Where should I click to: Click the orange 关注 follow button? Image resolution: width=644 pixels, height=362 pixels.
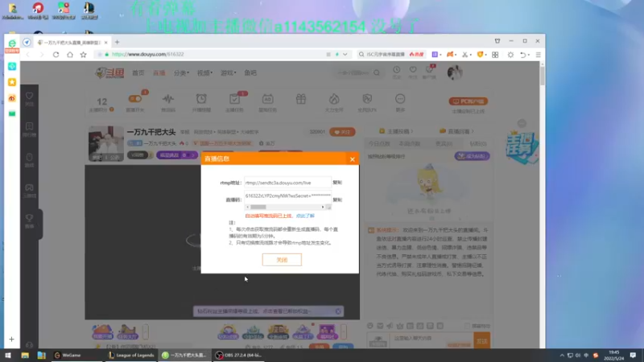pos(343,132)
